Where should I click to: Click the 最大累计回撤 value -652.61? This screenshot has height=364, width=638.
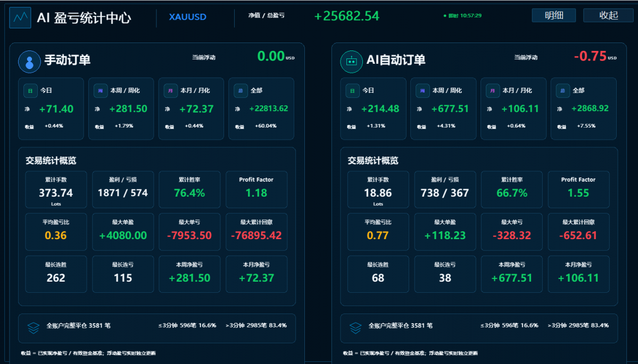578,235
